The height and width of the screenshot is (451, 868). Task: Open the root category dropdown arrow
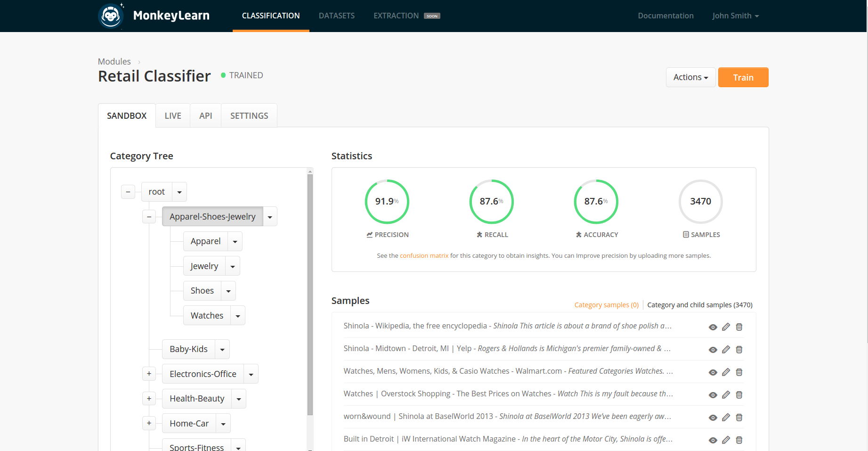[x=179, y=192]
